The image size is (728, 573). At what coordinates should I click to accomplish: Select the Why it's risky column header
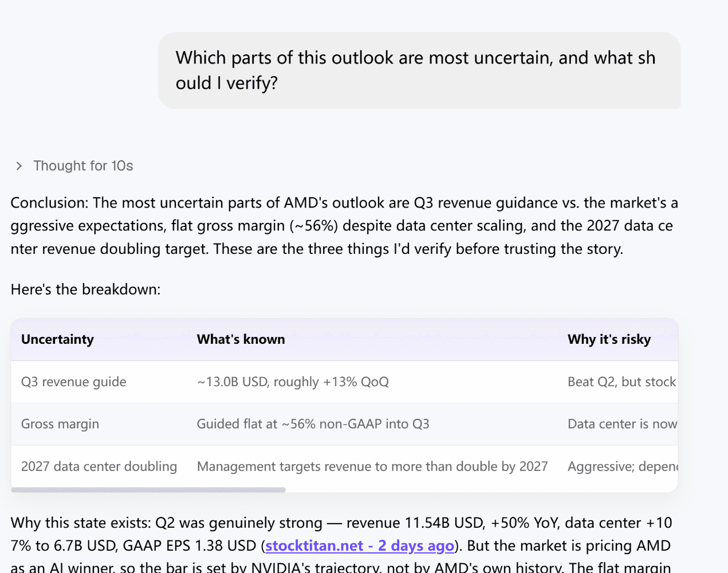pos(609,339)
